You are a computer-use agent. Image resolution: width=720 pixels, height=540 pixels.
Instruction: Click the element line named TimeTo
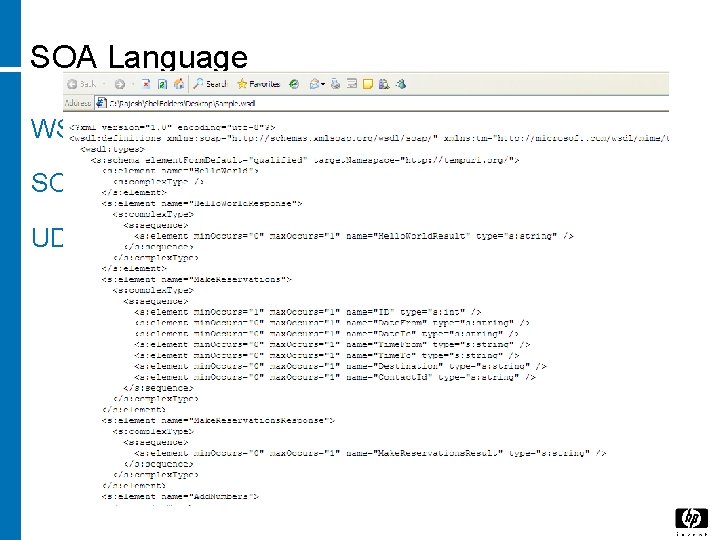tap(327, 355)
